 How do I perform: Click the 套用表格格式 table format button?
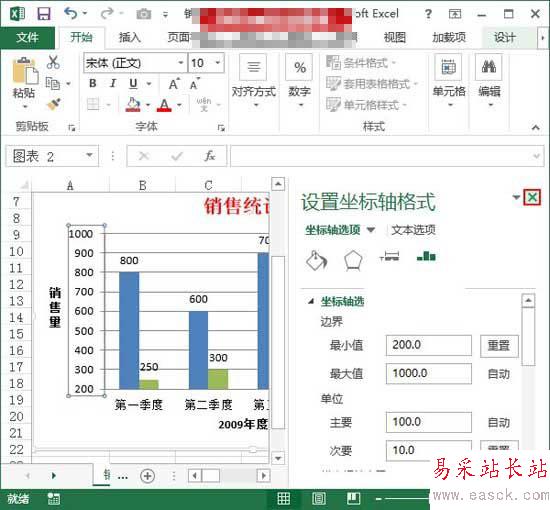372,84
